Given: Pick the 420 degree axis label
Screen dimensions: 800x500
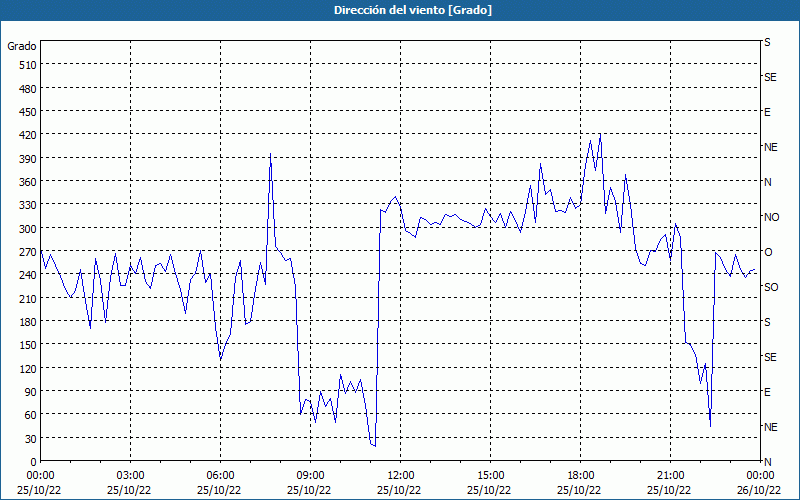Looking at the screenshot, I should click(x=29, y=135).
